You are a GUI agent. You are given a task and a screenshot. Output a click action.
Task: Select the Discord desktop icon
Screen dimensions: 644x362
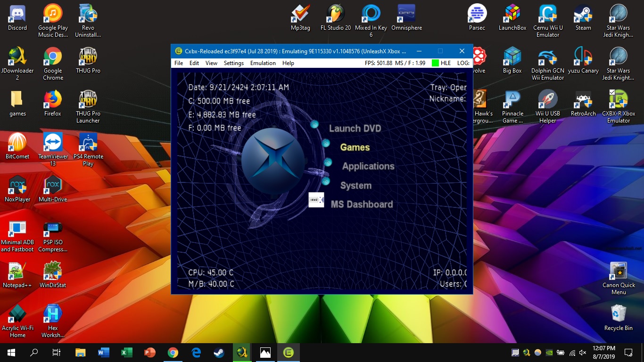[17, 18]
